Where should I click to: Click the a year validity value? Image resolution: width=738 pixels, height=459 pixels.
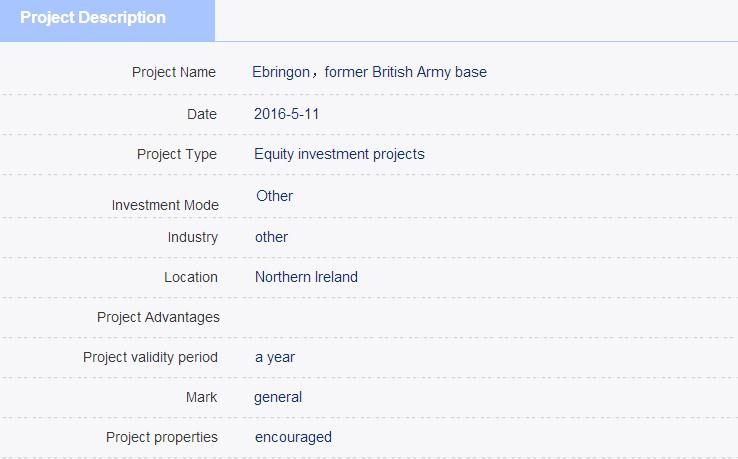[275, 358]
